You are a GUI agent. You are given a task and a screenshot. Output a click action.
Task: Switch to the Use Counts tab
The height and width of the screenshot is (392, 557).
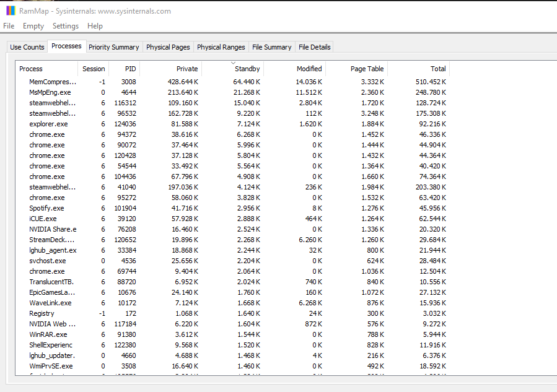[27, 47]
